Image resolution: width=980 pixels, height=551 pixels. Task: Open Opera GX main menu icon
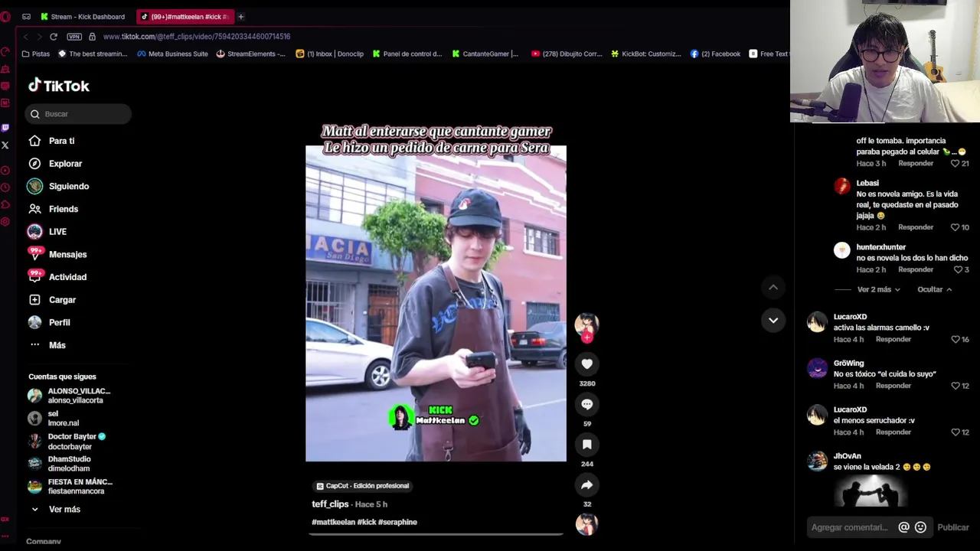coord(5,16)
